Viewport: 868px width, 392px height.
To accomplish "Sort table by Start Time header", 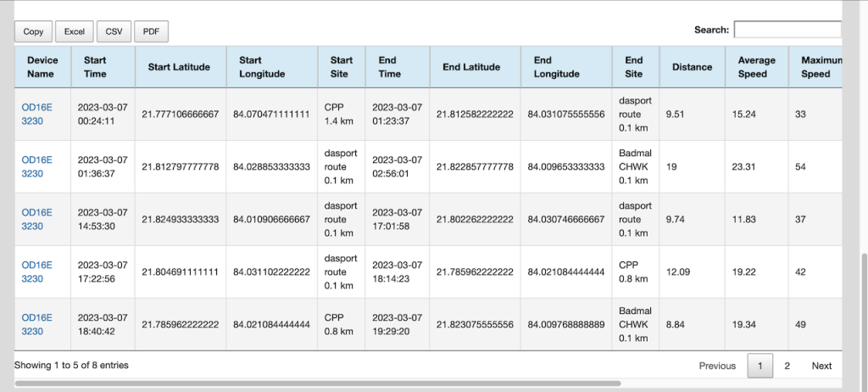I will pyautogui.click(x=95, y=67).
